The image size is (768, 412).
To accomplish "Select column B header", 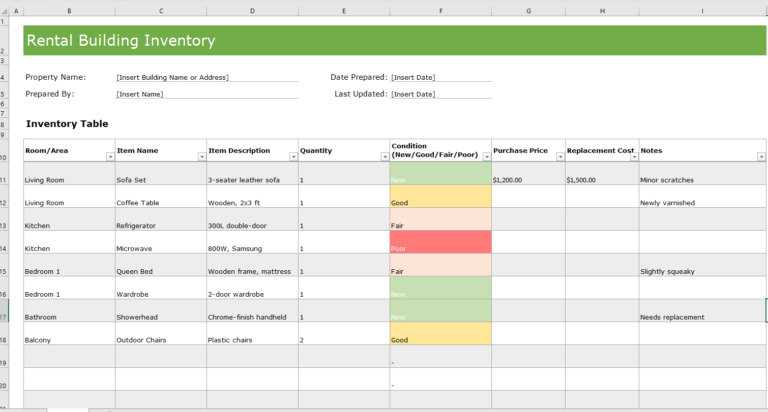I will click(69, 11).
